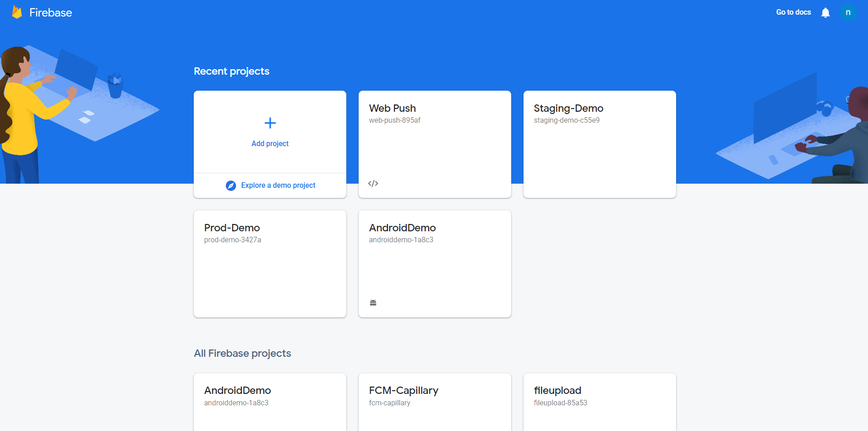Open the user account avatar 'n'
Viewport: 868px width, 431px height.
(x=848, y=12)
